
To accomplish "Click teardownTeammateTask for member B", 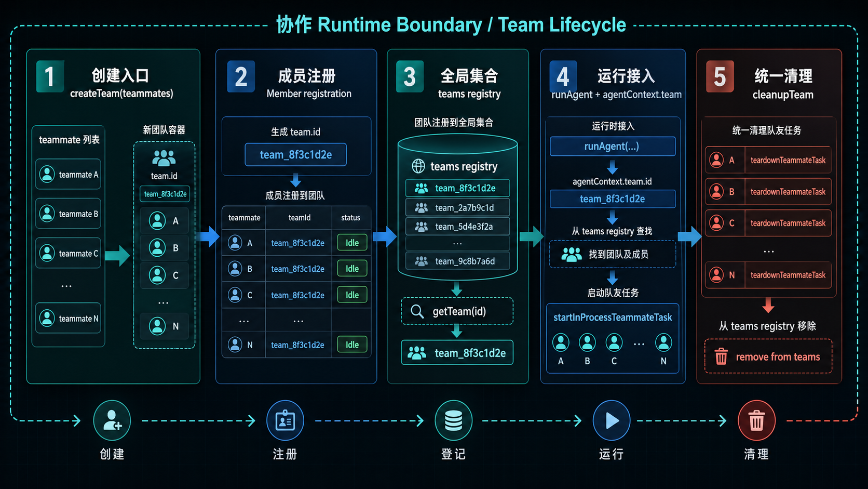I will (x=788, y=192).
